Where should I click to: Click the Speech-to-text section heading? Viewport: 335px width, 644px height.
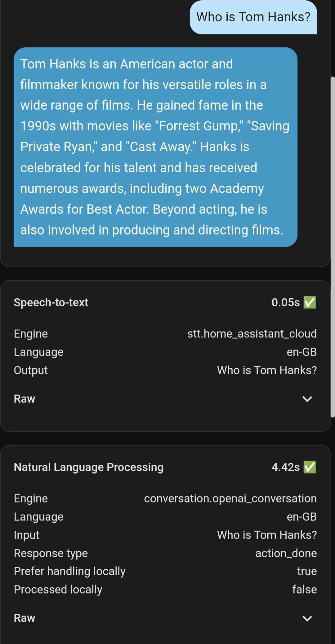click(51, 302)
